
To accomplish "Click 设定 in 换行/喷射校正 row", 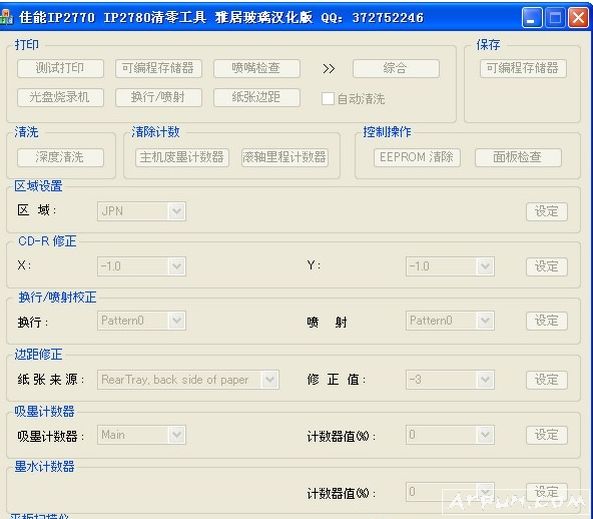I will point(546,321).
